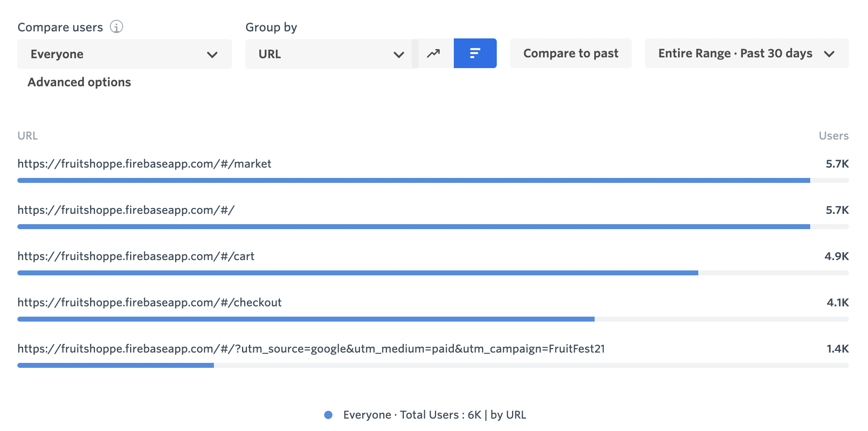The height and width of the screenshot is (431, 868).
Task: Open the Everyone users dropdown
Action: click(124, 54)
